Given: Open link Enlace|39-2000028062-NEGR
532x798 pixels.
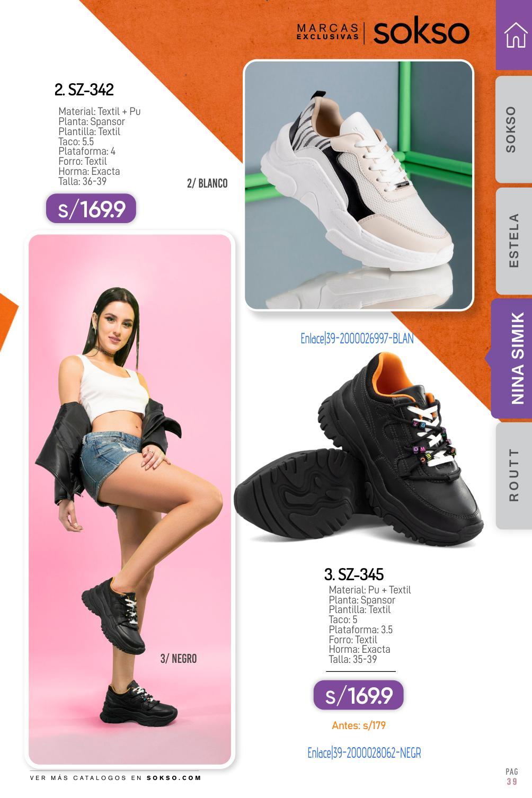Looking at the screenshot, I should pyautogui.click(x=364, y=753).
